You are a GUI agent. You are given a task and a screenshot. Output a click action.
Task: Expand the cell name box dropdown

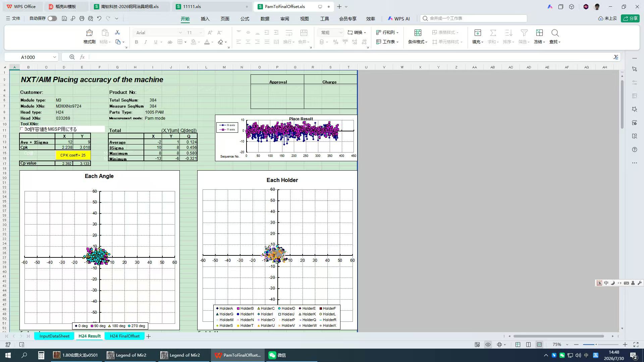pos(54,57)
